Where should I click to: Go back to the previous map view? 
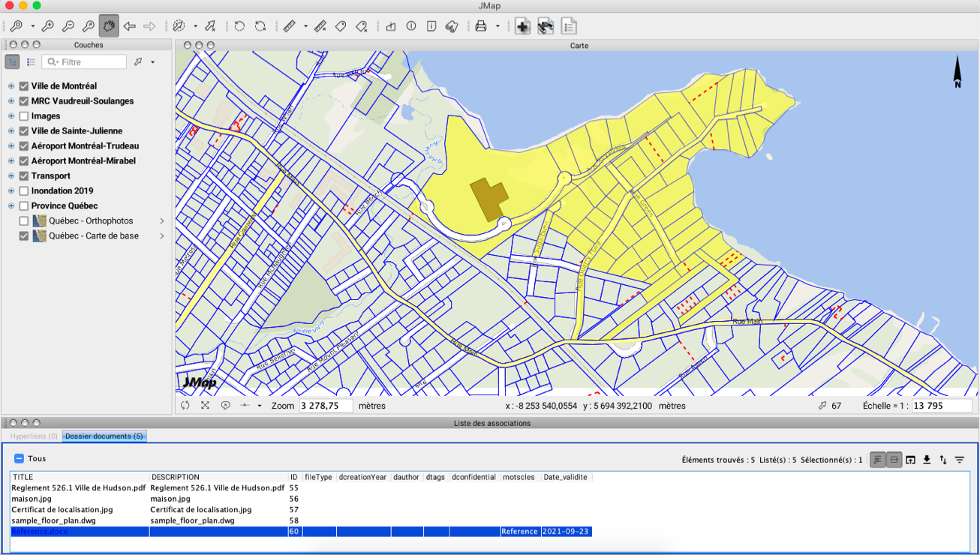tap(129, 26)
